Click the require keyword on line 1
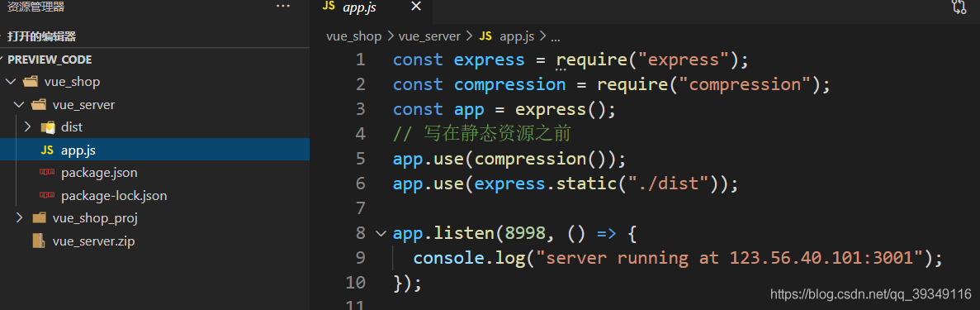The width and height of the screenshot is (980, 310). click(591, 60)
